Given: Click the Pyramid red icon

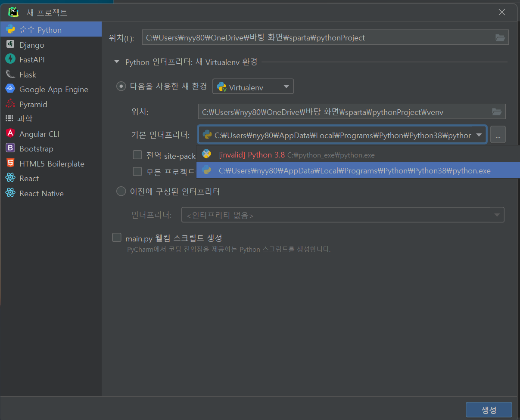Looking at the screenshot, I should click(x=10, y=104).
